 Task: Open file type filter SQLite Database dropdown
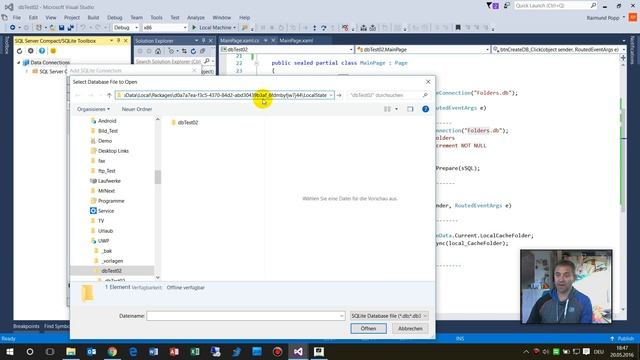pos(389,316)
